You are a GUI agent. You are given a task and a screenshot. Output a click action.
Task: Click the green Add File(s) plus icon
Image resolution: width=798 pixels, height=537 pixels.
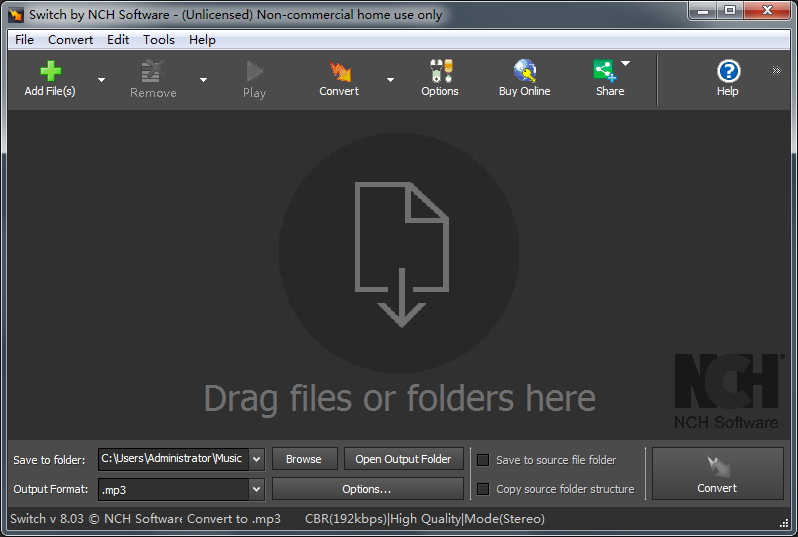[x=50, y=71]
